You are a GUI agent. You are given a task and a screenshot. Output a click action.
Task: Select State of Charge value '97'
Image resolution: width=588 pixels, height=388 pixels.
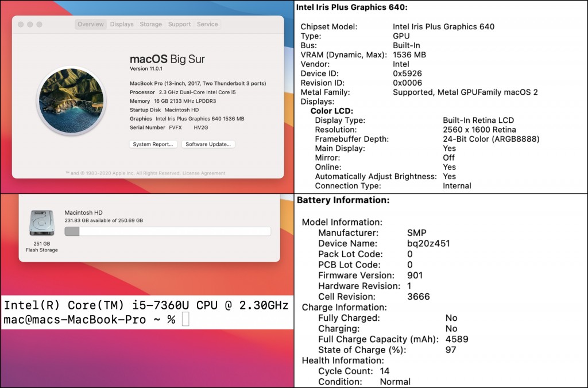point(451,350)
